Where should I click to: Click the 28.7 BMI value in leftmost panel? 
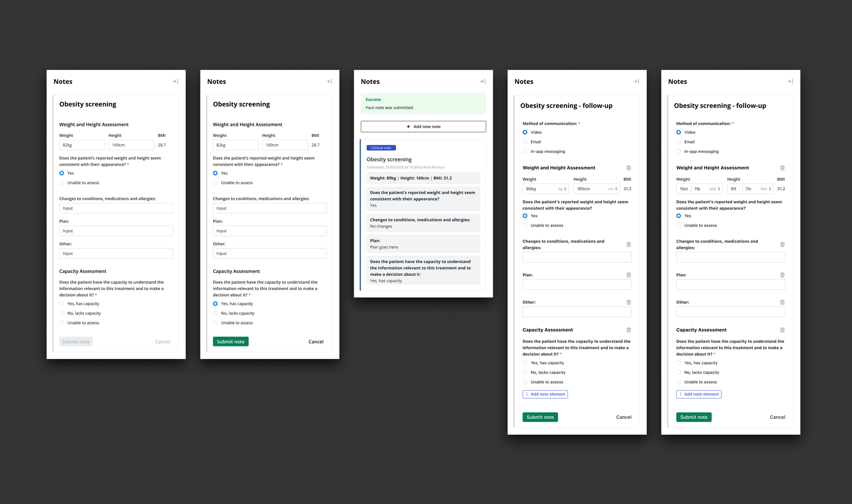click(x=162, y=145)
